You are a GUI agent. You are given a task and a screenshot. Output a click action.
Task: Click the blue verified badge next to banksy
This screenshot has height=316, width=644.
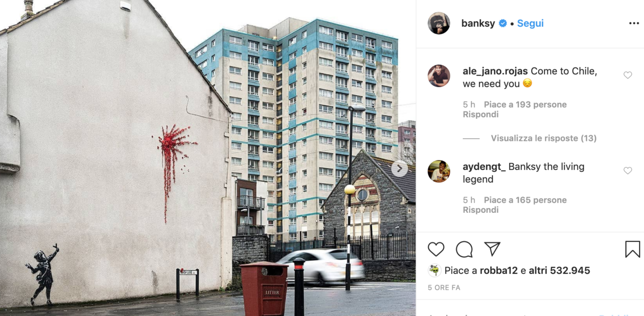click(x=503, y=24)
